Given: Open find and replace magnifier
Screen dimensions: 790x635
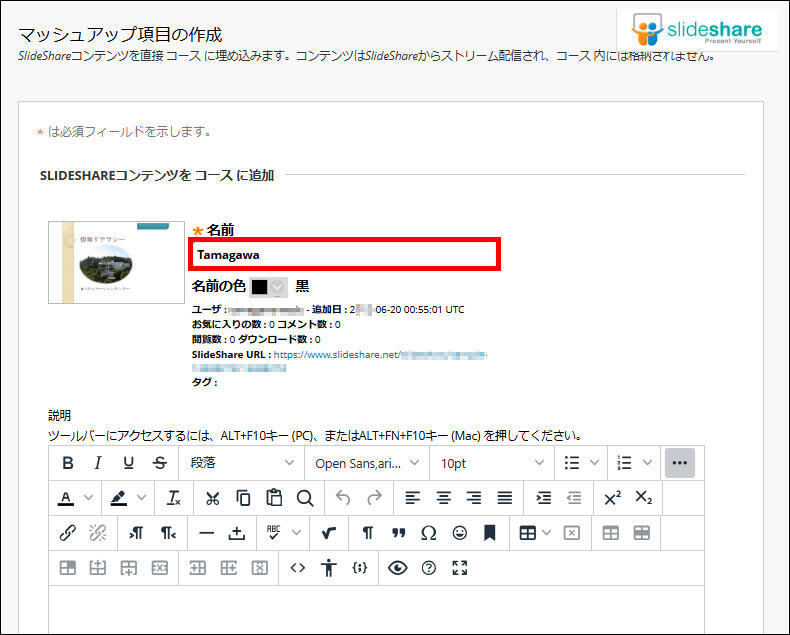Looking at the screenshot, I should click(x=305, y=498).
